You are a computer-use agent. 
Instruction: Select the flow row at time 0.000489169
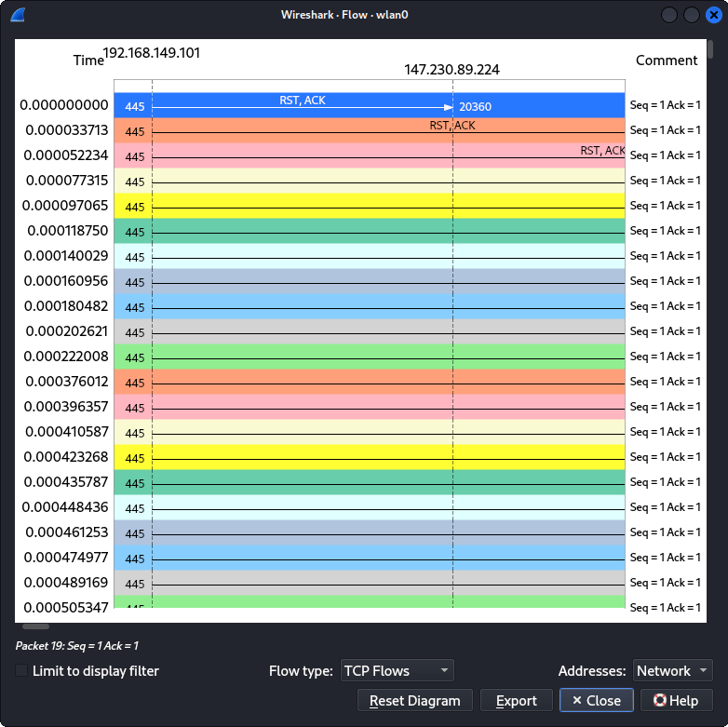[x=372, y=584]
